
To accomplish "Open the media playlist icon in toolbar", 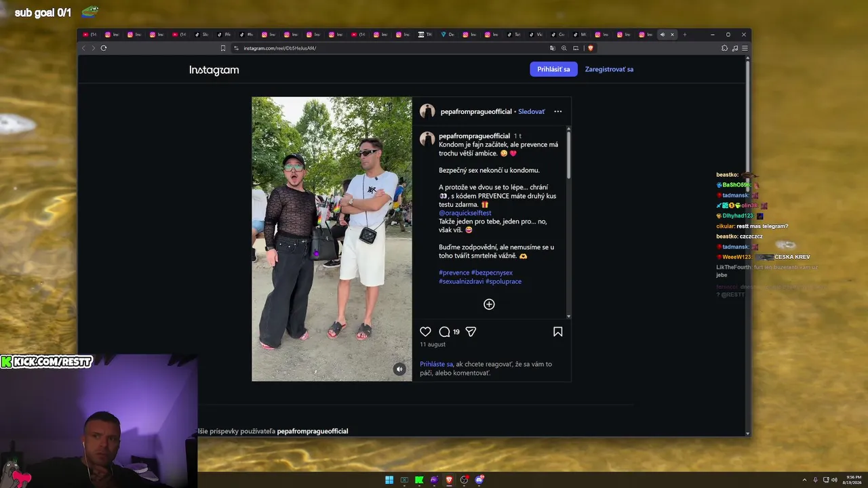I will (x=734, y=48).
